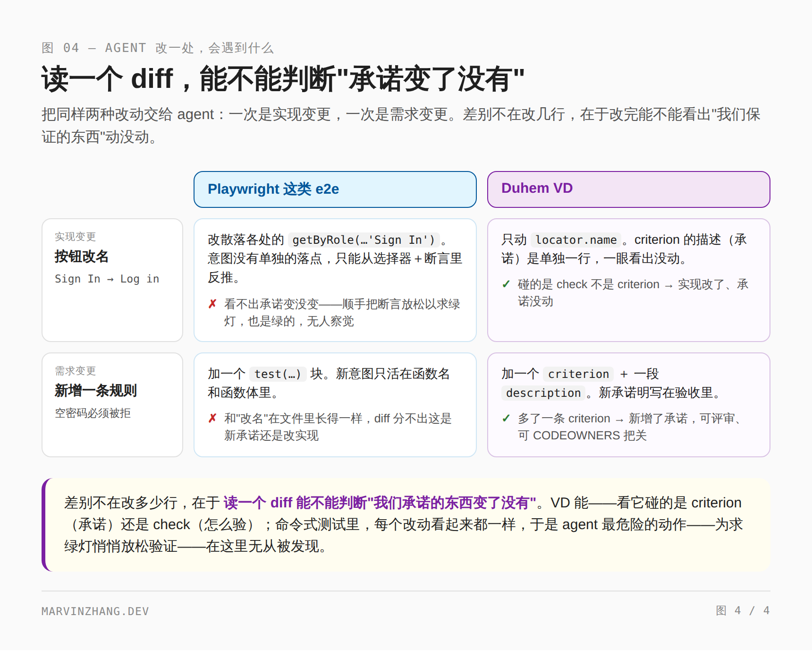Click the 'Sign In → Log in' text
The image size is (812, 651).
coord(107,279)
